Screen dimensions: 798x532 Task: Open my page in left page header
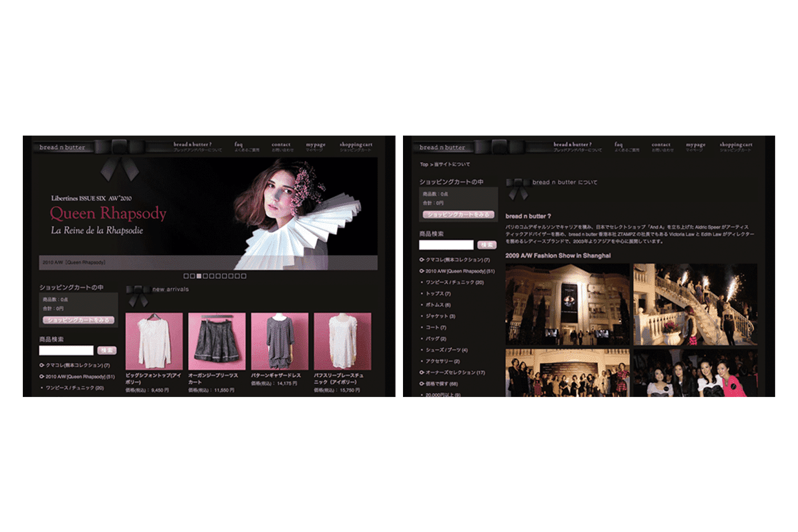(315, 145)
